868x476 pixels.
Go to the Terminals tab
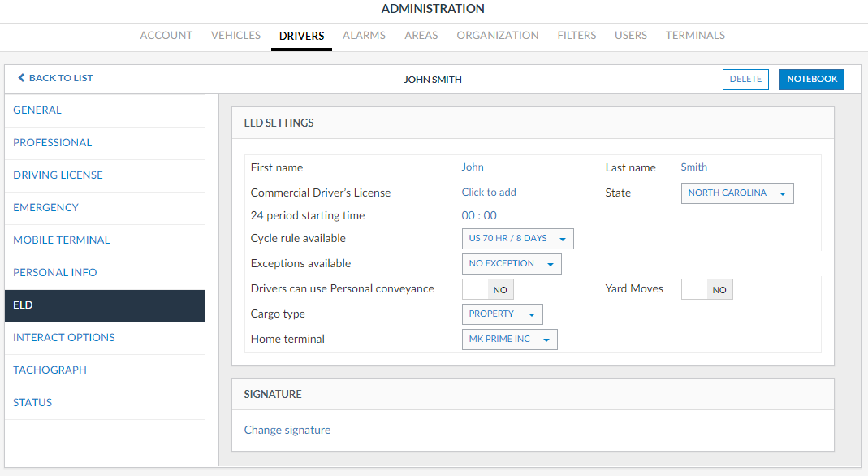[695, 36]
